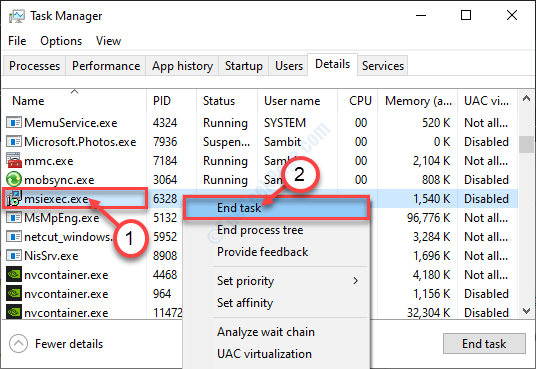Click the Suspended status cell

tap(226, 142)
